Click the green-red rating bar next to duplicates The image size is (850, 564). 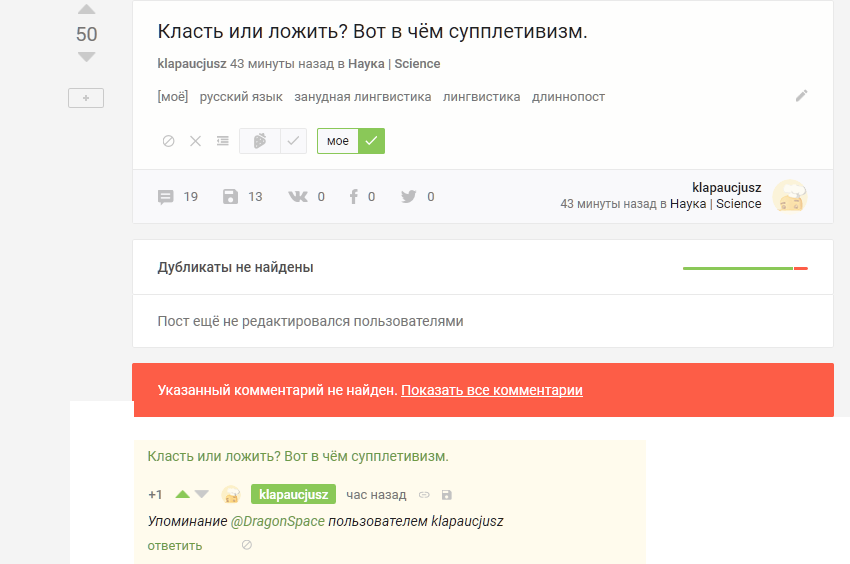[x=744, y=268]
